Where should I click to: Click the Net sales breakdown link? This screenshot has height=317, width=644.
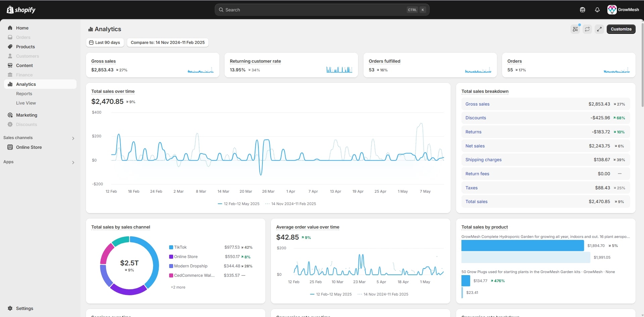point(475,146)
